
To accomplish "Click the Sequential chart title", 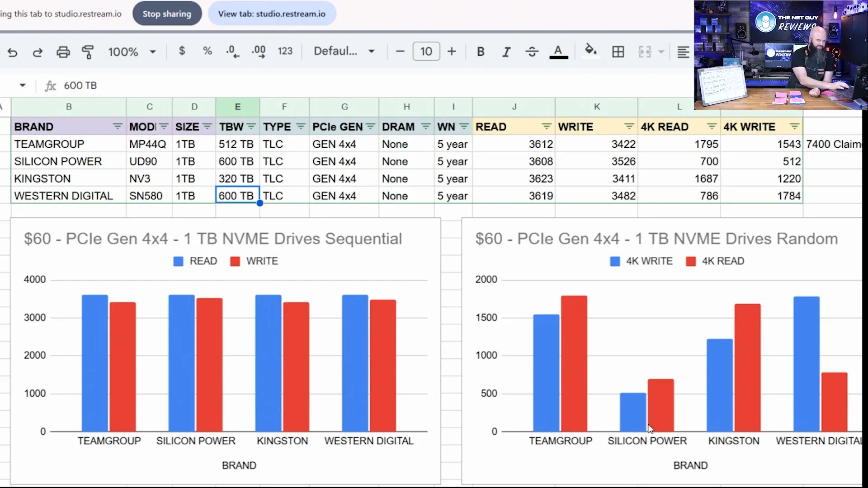I will click(213, 239).
